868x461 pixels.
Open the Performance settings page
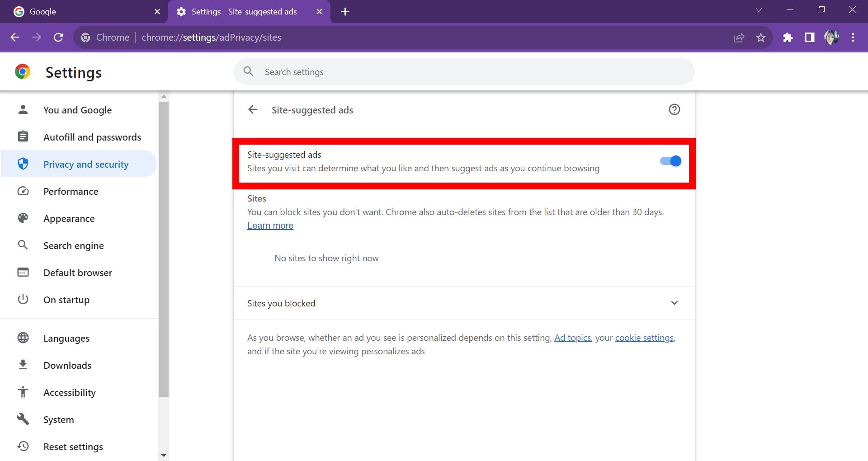(79, 191)
